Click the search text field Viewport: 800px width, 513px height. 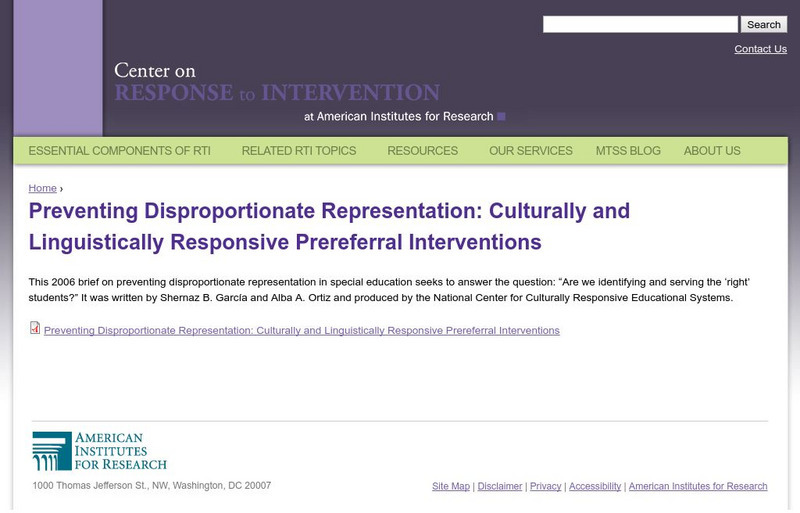click(x=640, y=25)
